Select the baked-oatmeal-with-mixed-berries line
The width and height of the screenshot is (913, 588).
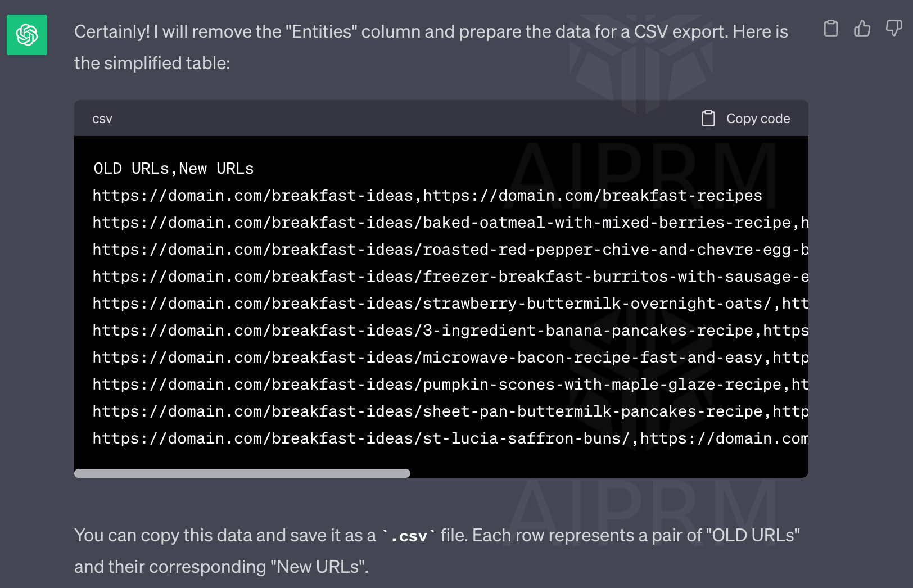click(450, 223)
